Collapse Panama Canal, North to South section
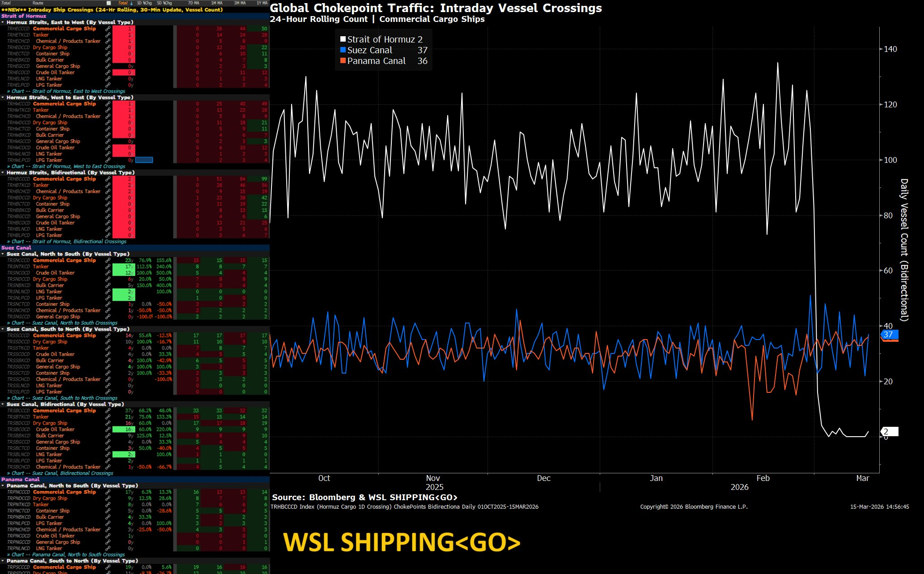Screen dimensions: 924x574 3,486
